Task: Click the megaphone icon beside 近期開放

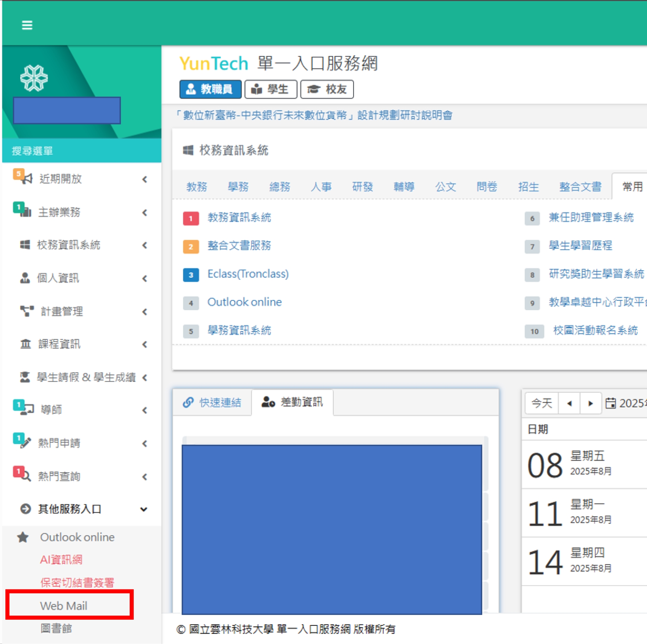Action: coord(27,179)
